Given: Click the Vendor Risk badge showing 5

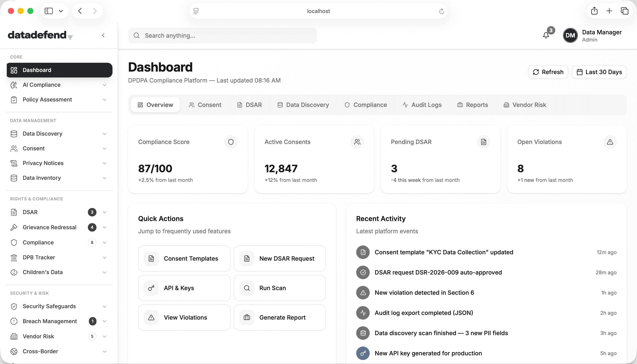Looking at the screenshot, I should coord(92,336).
